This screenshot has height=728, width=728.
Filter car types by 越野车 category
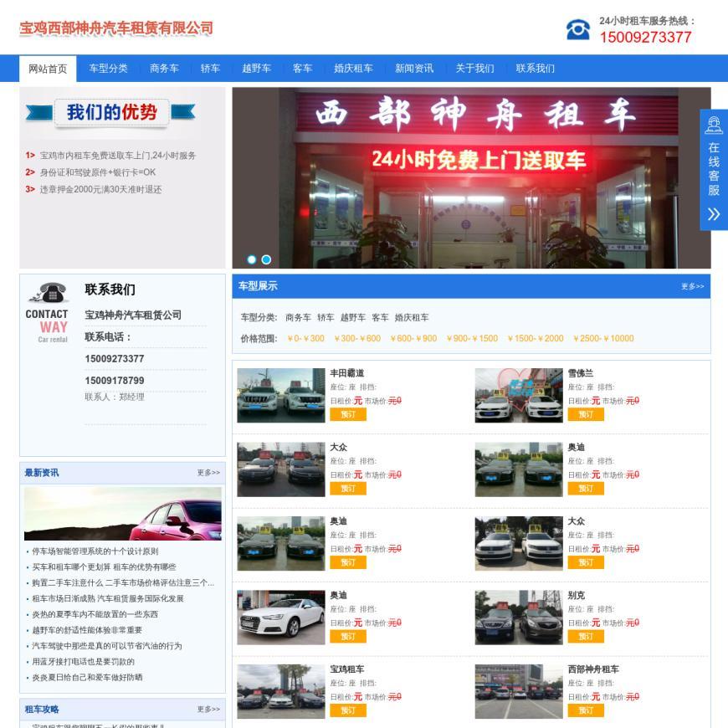[x=353, y=318]
